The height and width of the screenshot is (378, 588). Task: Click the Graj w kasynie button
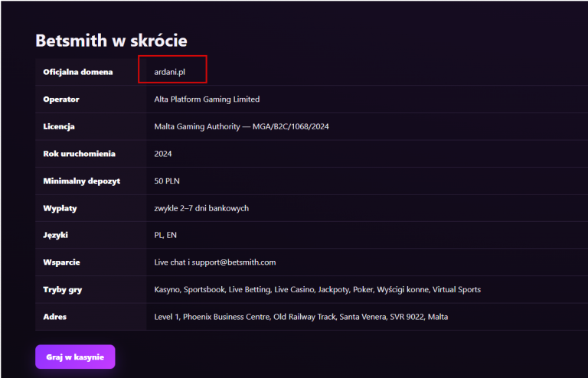pyautogui.click(x=75, y=357)
